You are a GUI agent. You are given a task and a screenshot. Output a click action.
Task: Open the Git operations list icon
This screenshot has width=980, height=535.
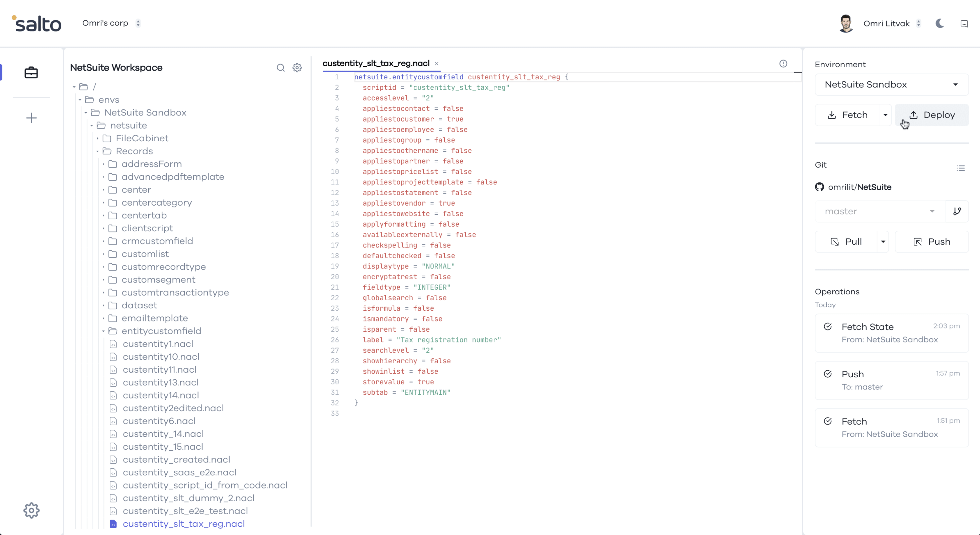[x=961, y=168]
